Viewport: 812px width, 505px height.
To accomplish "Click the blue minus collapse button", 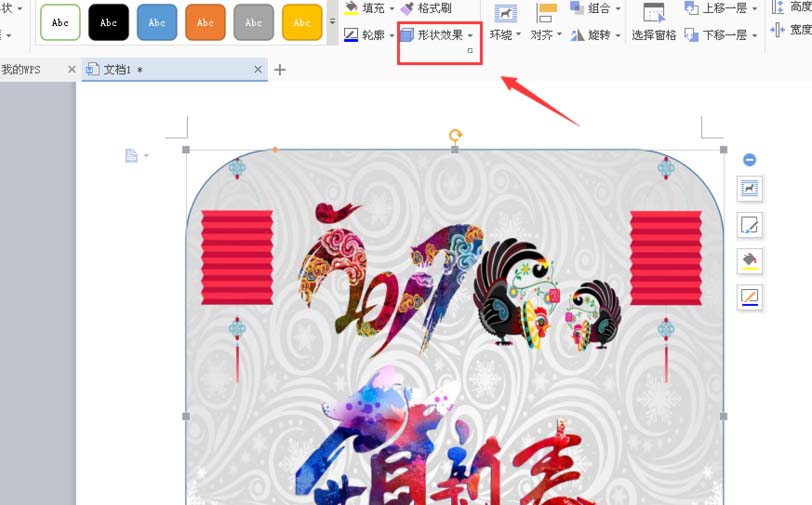I will [749, 160].
